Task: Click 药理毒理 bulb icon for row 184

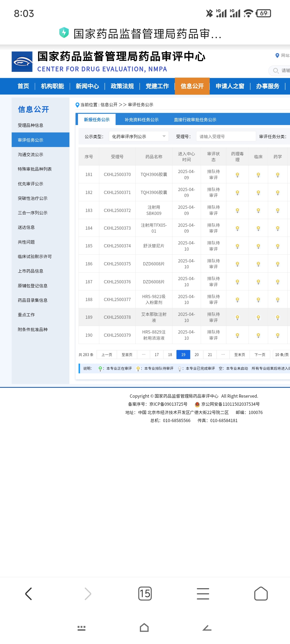Action: pos(237,229)
